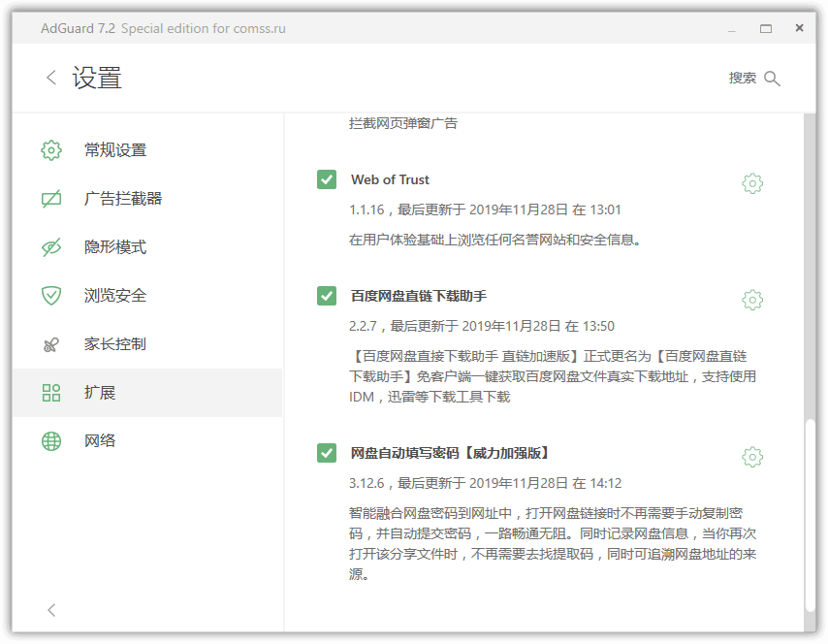Image resolution: width=828 pixels, height=644 pixels.
Task: Open gear button for 百度网盘直链下载助手
Action: [x=752, y=301]
